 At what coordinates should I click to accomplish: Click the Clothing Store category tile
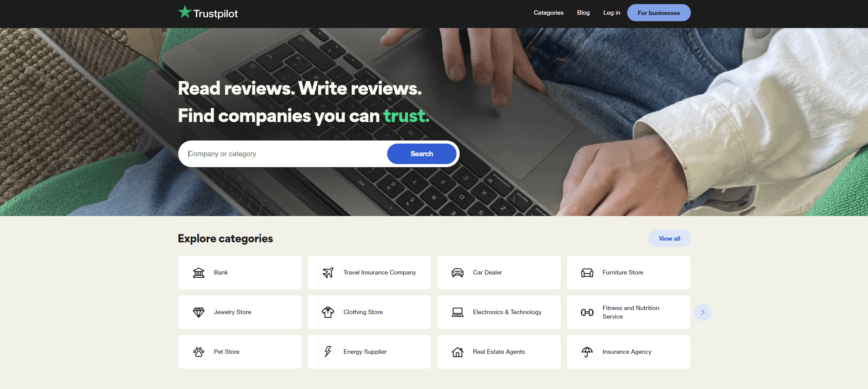pyautogui.click(x=369, y=312)
